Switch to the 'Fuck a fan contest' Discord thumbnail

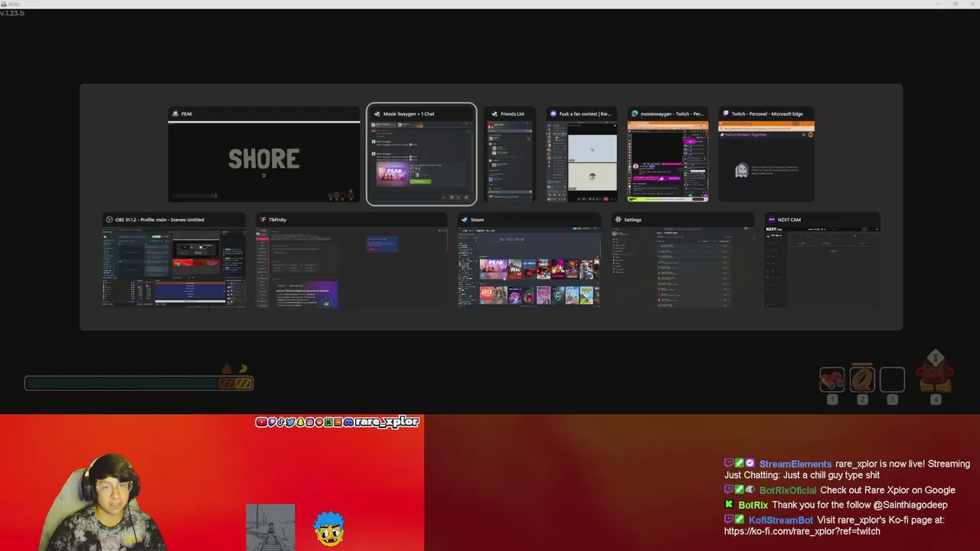point(581,155)
